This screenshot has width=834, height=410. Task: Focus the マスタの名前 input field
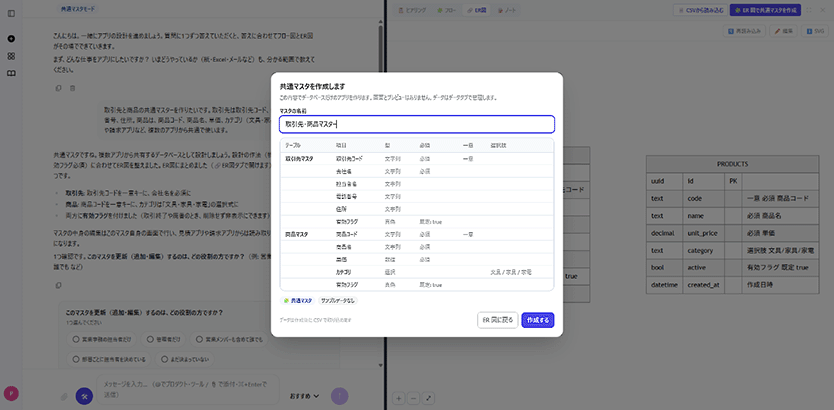417,124
